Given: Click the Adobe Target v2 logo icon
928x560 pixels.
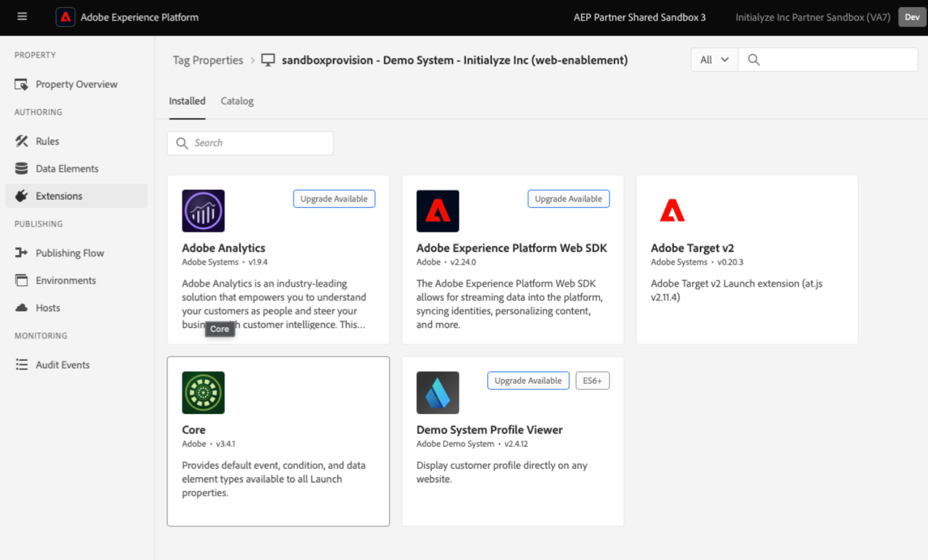Looking at the screenshot, I should tap(672, 211).
